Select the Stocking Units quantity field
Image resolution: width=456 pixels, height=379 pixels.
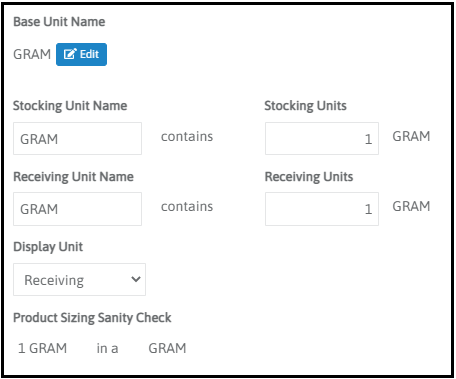322,139
